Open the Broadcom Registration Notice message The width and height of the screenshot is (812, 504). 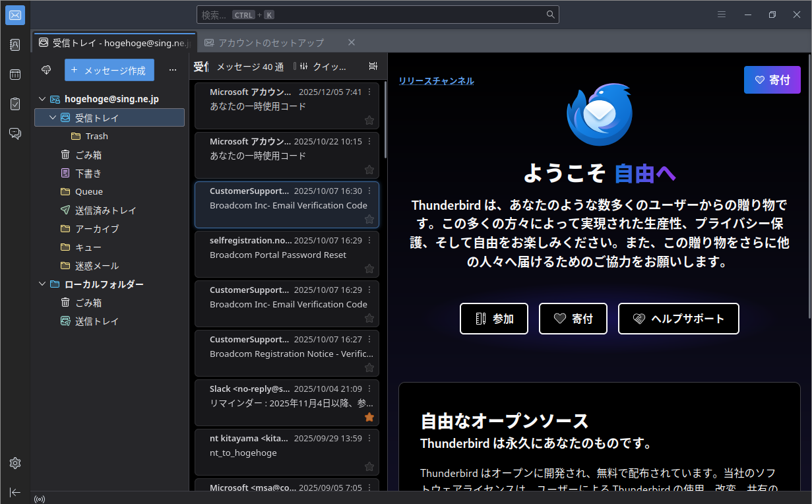(287, 353)
